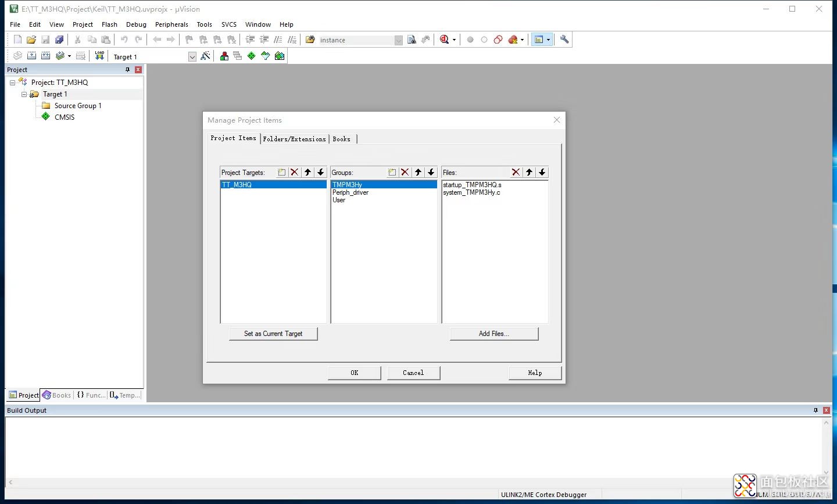Viewport: 837px width, 504px height.
Task: Delete selected file from Files list
Action: [x=516, y=172]
